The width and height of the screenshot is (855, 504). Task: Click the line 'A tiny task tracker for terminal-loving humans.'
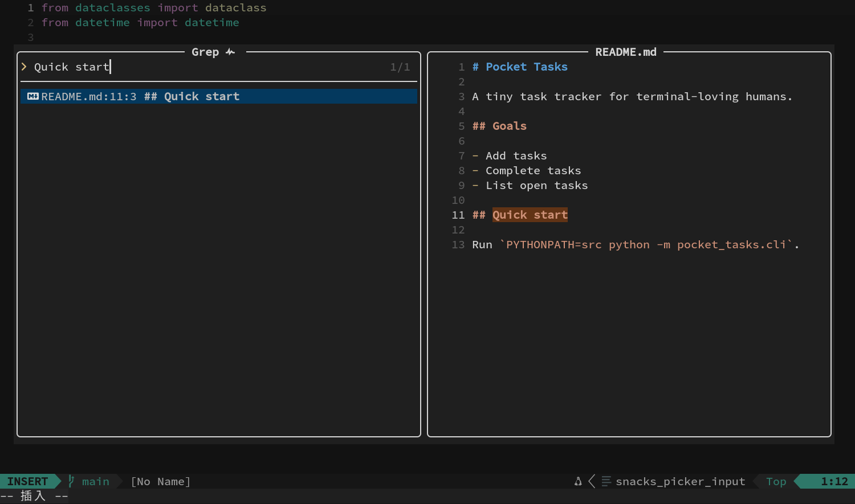[632, 96]
